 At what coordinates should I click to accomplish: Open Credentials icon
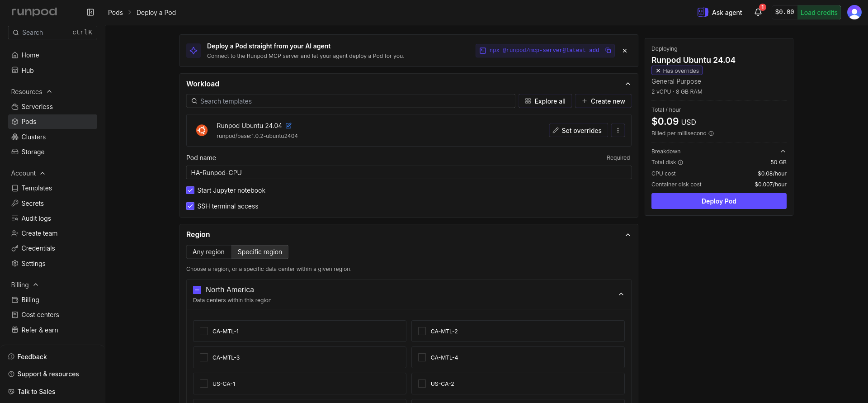15,248
